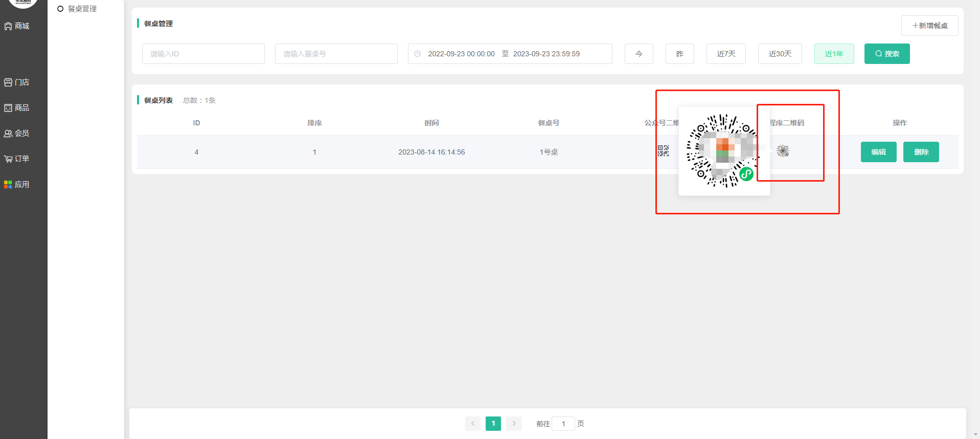Click the mini-program QR code icon
The width and height of the screenshot is (980, 439).
[783, 151]
